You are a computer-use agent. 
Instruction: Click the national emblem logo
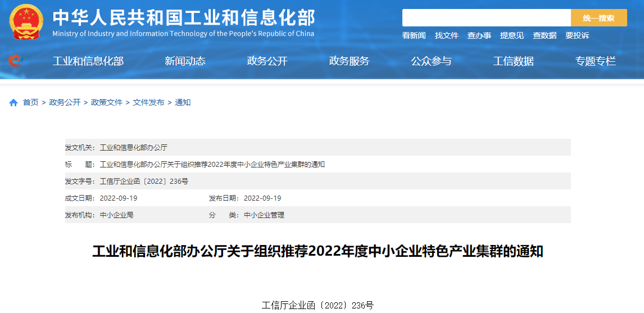(26, 22)
